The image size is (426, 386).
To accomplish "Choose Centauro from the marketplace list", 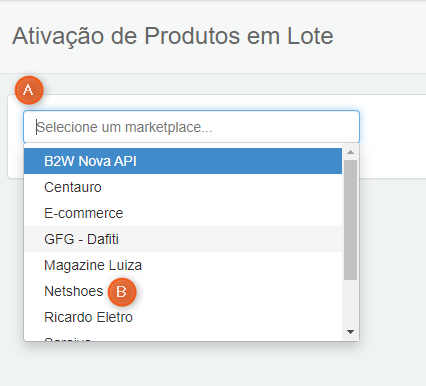I will click(183, 187).
